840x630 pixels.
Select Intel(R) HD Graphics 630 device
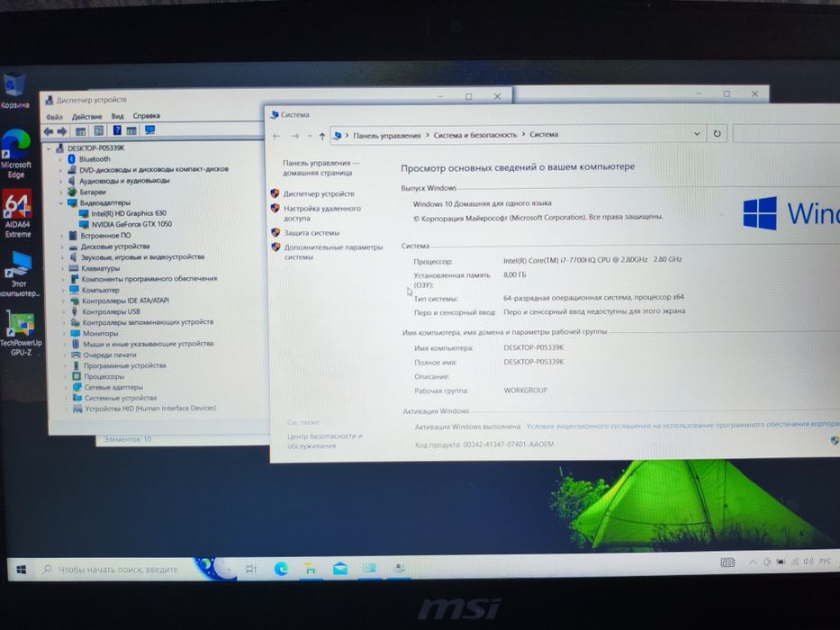tap(129, 213)
